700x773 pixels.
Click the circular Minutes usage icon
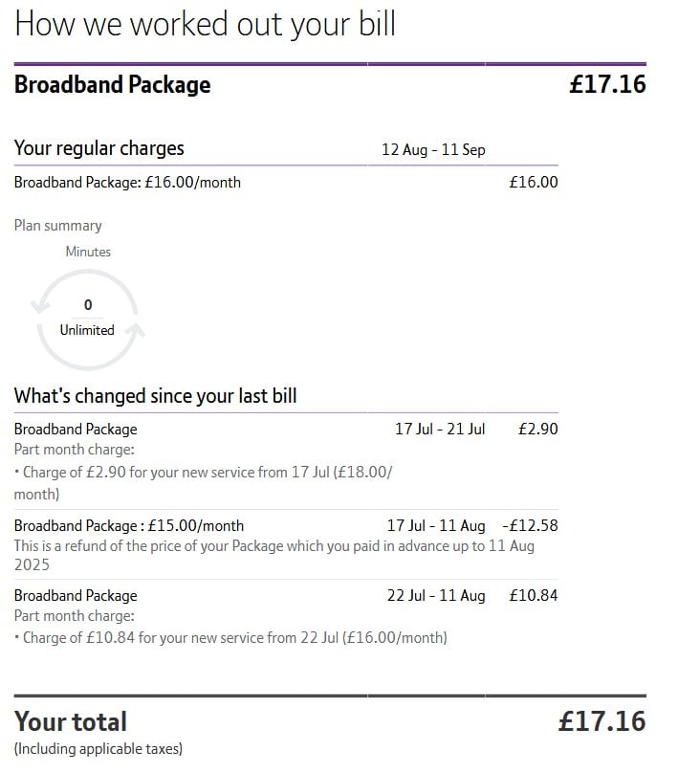(88, 320)
